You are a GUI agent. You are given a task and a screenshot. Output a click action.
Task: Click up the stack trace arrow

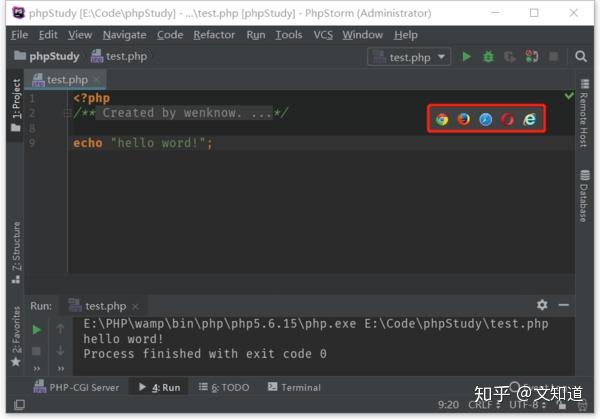60,329
